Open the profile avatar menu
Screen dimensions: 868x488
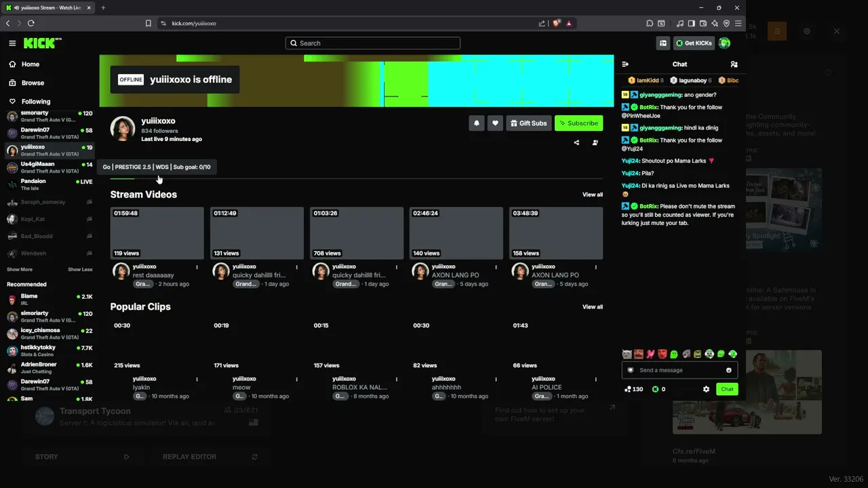pyautogui.click(x=724, y=43)
